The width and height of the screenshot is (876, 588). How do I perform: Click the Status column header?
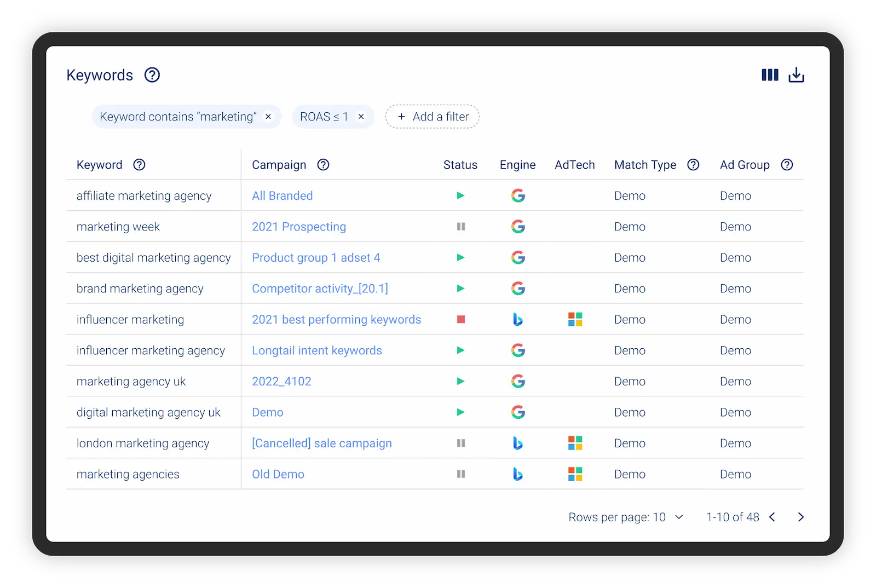[460, 165]
